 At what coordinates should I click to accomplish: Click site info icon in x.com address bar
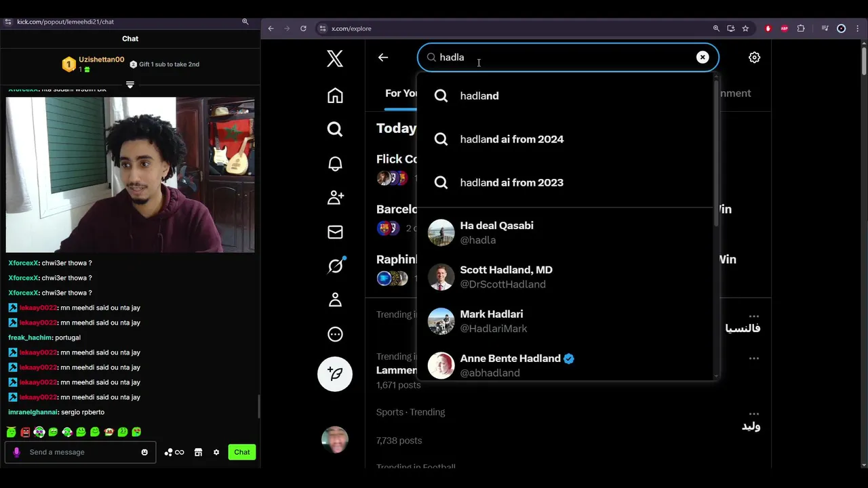[x=323, y=28]
